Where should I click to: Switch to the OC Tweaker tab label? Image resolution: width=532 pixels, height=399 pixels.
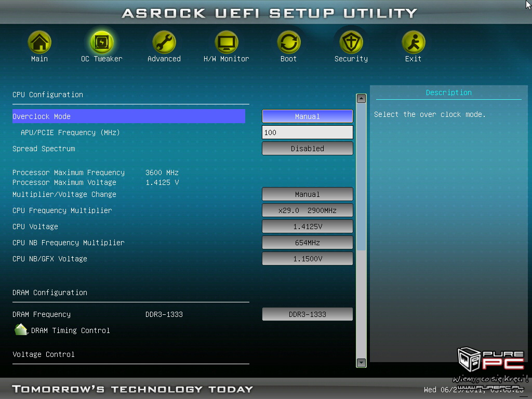click(x=102, y=59)
